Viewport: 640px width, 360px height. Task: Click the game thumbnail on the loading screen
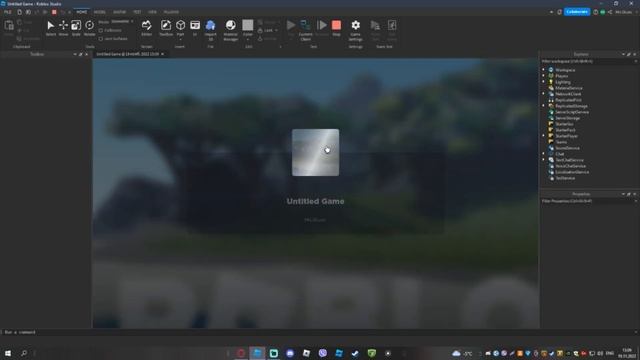[x=315, y=153]
